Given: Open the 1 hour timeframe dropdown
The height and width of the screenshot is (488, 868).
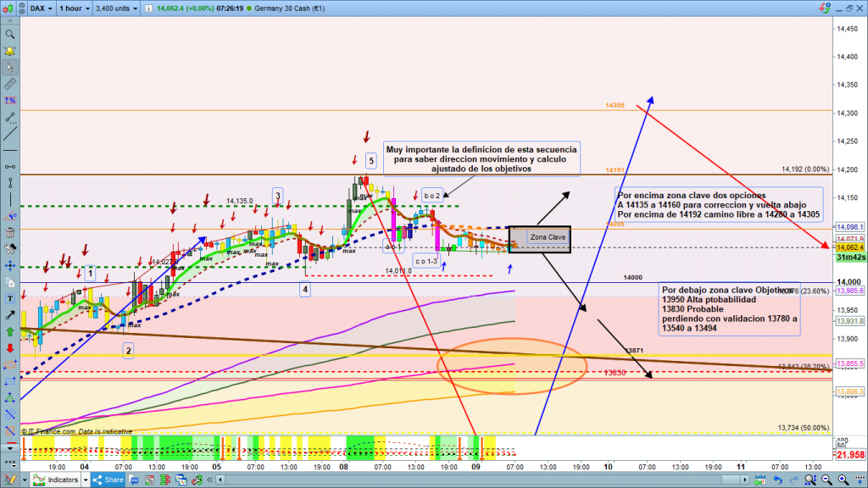Looking at the screenshot, I should coord(74,8).
